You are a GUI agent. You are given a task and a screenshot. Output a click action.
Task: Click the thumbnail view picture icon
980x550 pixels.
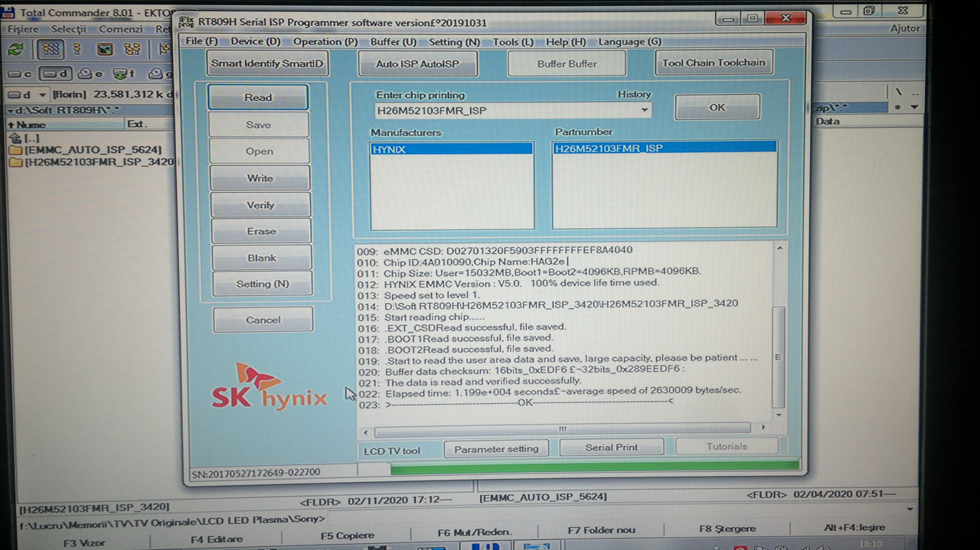click(x=105, y=49)
